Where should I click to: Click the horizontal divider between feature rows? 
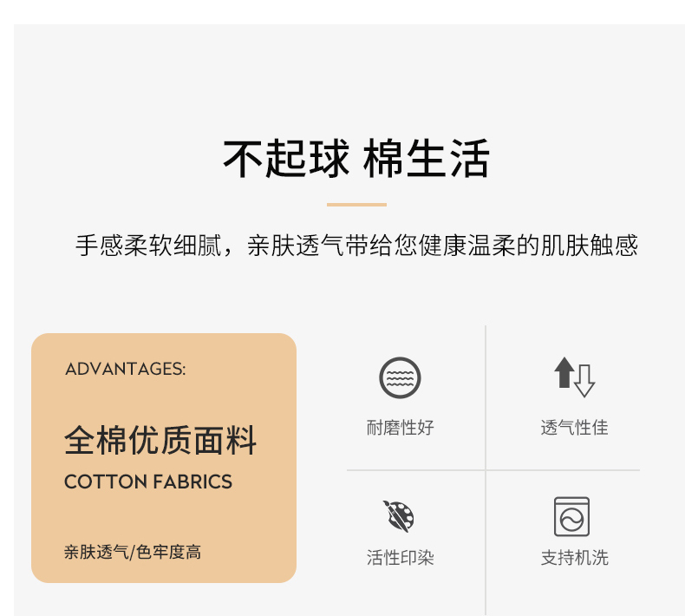(493, 470)
